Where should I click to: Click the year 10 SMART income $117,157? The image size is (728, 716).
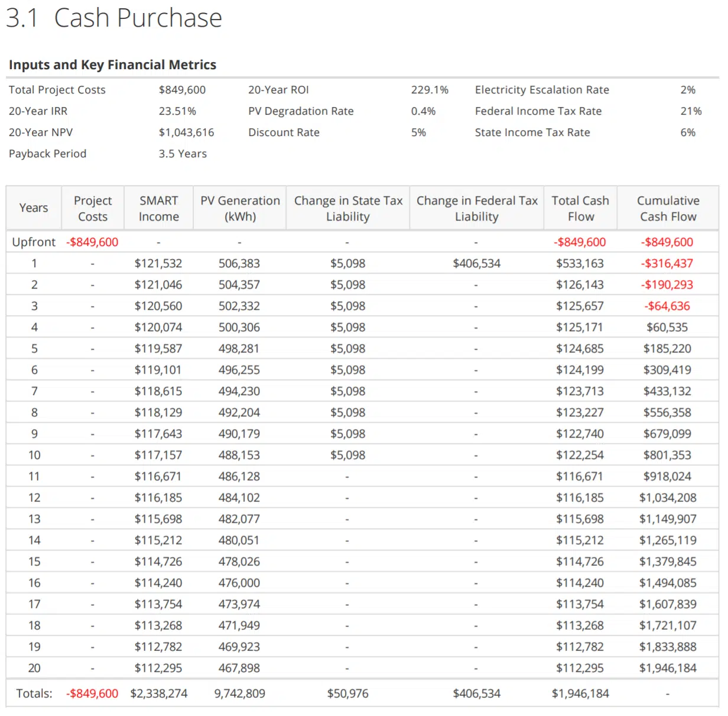158,455
